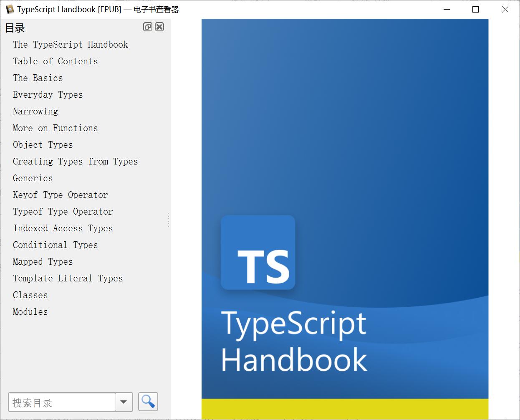This screenshot has height=420, width=520.
Task: Select the 'Narrowing' chapter
Action: coord(35,111)
